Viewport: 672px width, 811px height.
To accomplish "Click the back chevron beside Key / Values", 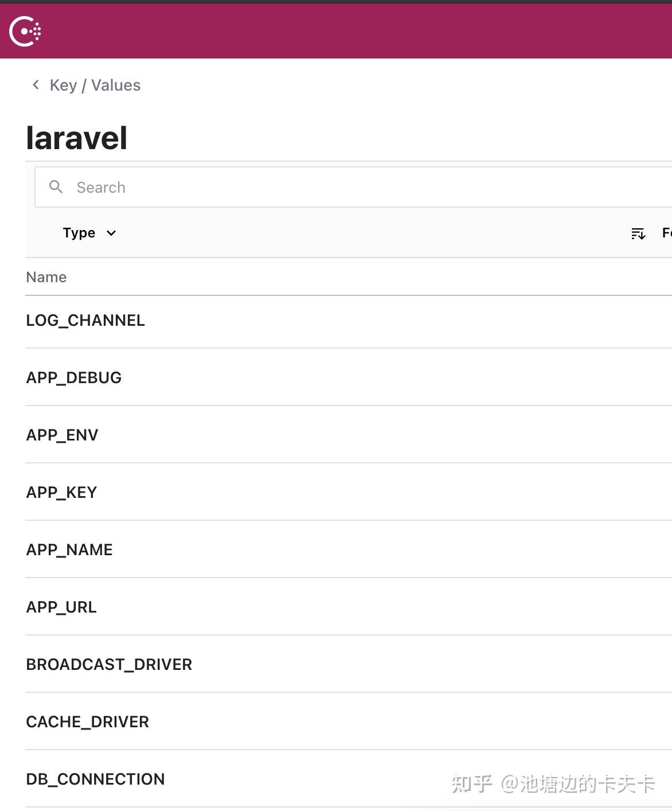I will tap(35, 85).
